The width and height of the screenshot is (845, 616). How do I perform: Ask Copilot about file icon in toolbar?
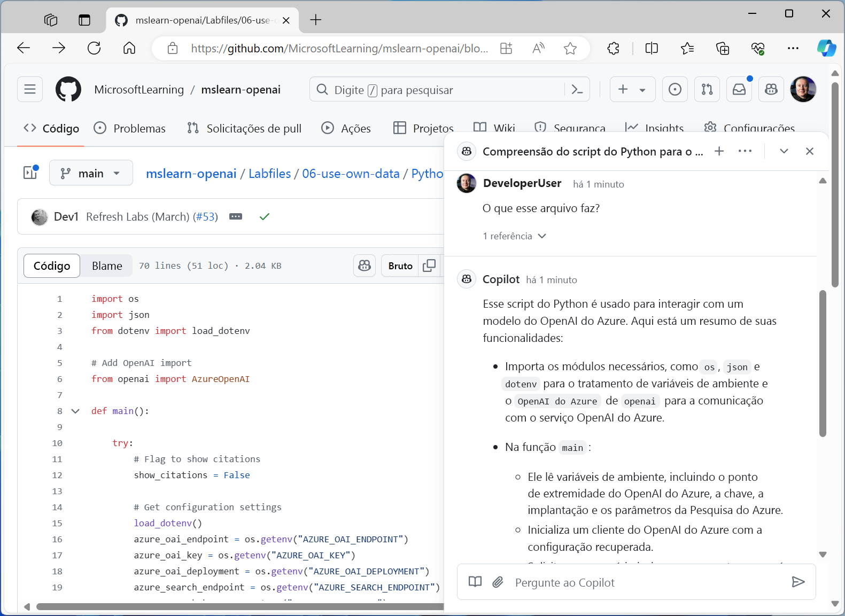365,266
